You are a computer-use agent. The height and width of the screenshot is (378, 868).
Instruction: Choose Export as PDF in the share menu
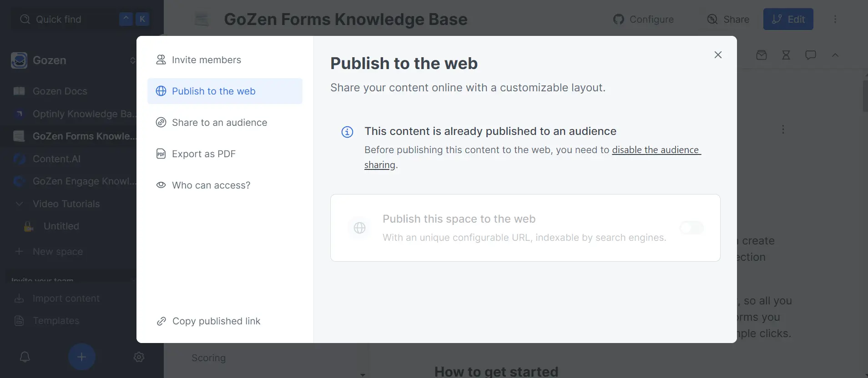pos(203,154)
